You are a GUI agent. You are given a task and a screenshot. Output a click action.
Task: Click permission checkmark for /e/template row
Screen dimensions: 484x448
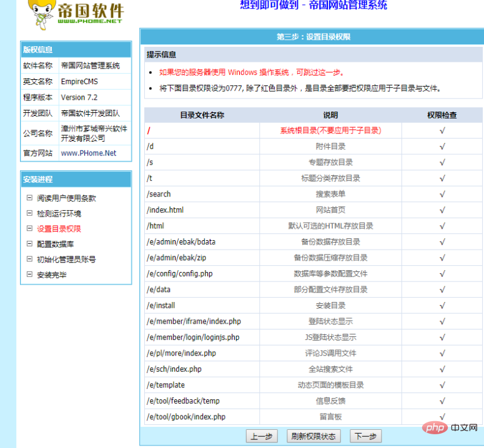coord(442,385)
